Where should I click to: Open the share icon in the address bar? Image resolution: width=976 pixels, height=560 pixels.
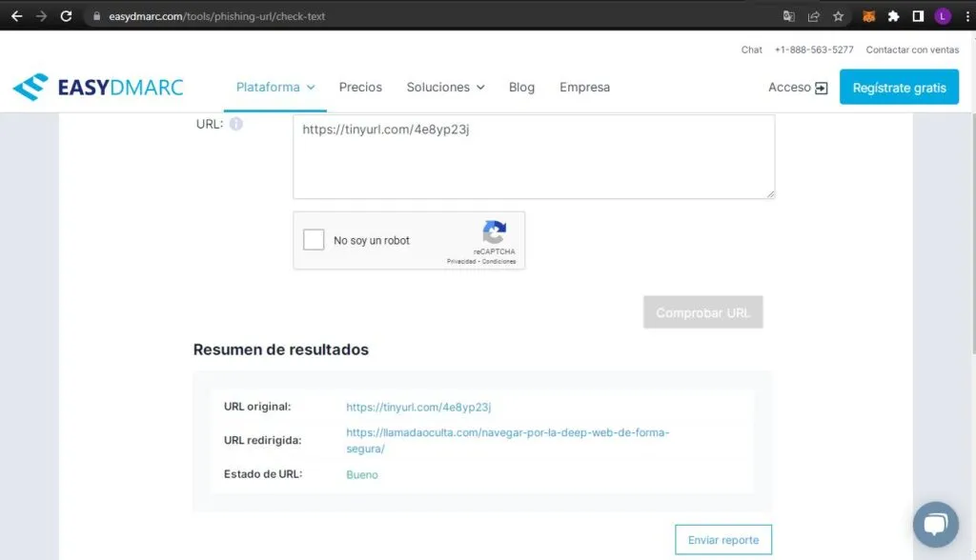coord(812,16)
